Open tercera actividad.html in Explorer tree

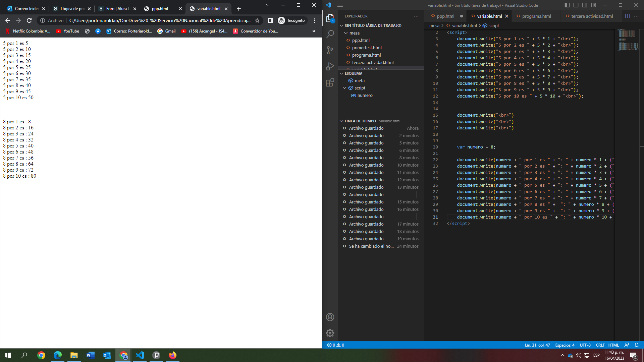tap(373, 62)
